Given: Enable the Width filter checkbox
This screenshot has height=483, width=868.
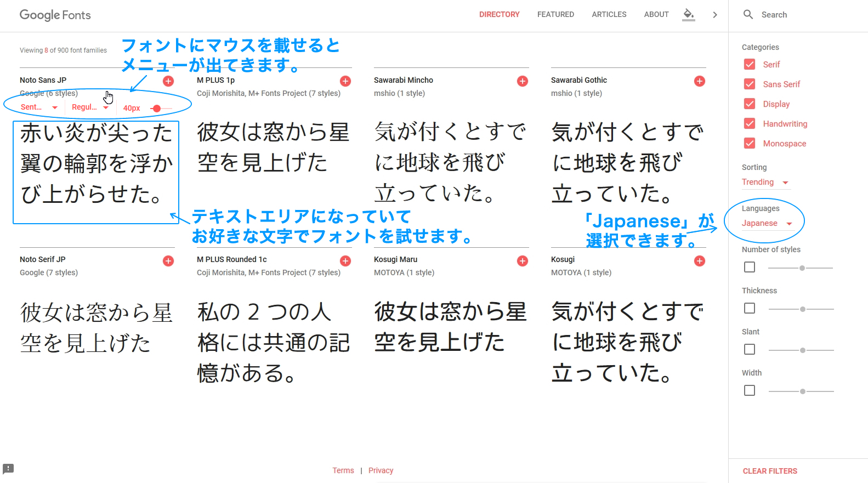Looking at the screenshot, I should pyautogui.click(x=750, y=390).
